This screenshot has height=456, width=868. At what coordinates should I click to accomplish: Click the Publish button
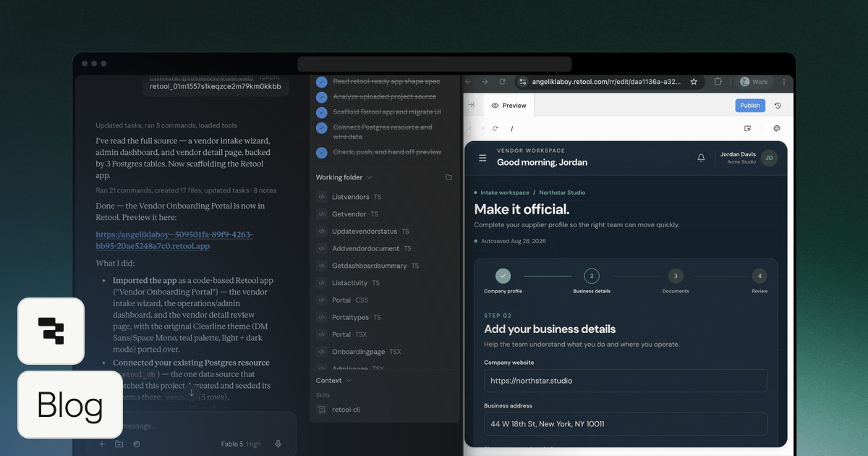[750, 106]
